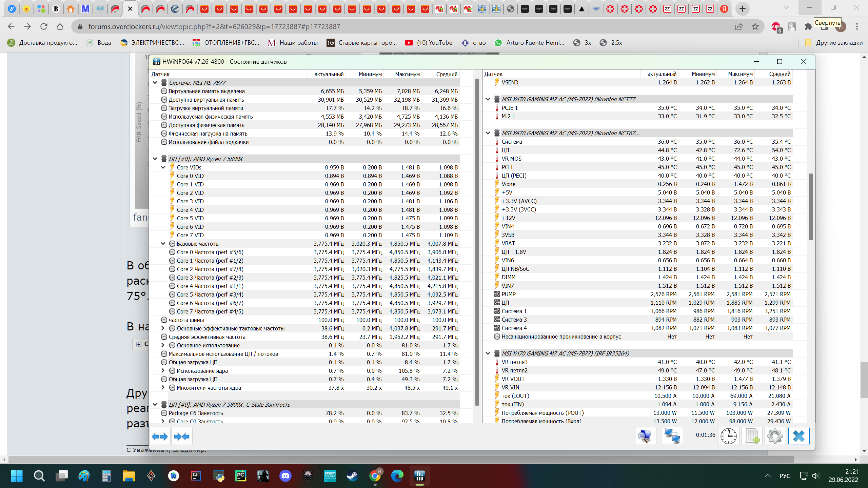Expand Множители частоты ядра row
The height and width of the screenshot is (488, 868).
163,388
